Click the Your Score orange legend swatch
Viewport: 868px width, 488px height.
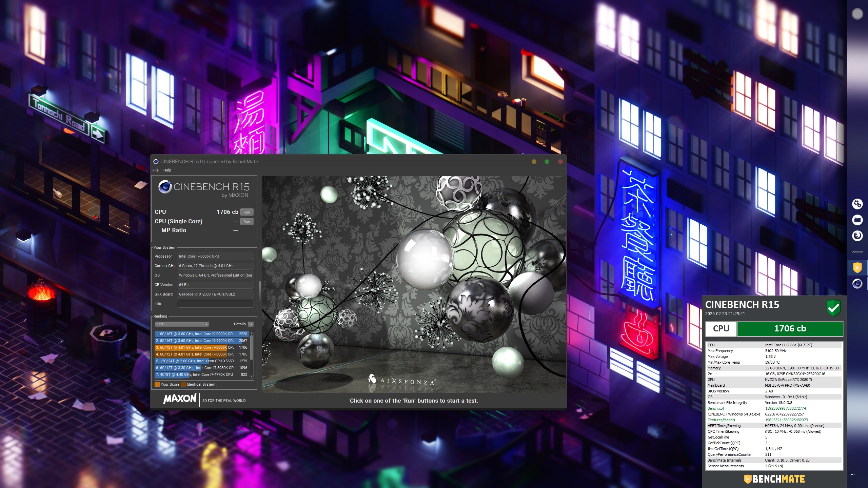[x=157, y=384]
